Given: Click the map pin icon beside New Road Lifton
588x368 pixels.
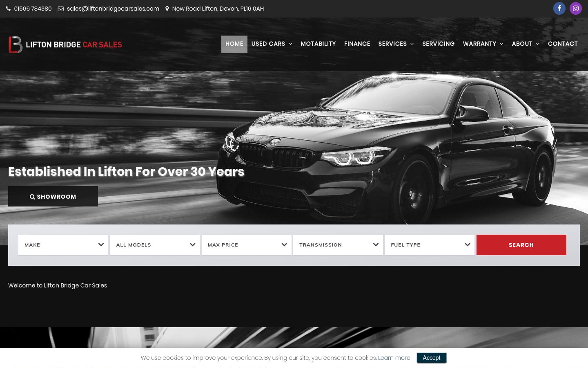Looking at the screenshot, I should coord(167,9).
